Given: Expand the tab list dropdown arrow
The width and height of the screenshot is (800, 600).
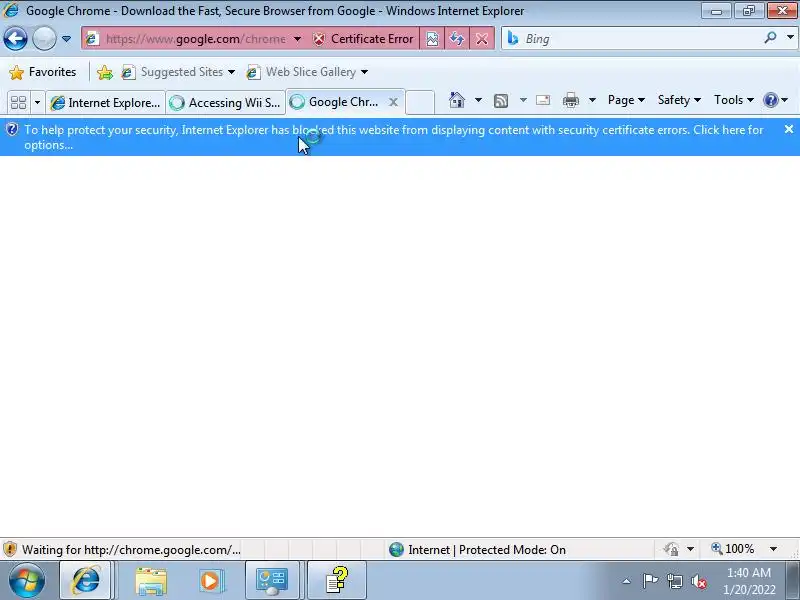Looking at the screenshot, I should (x=37, y=103).
